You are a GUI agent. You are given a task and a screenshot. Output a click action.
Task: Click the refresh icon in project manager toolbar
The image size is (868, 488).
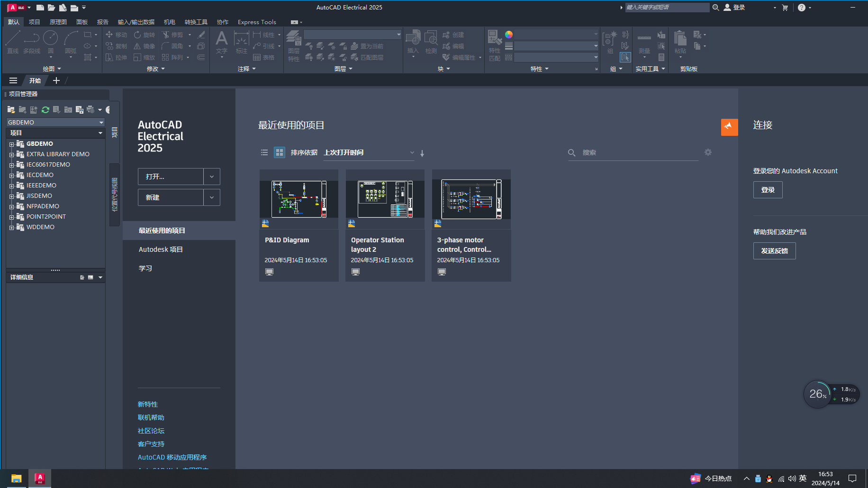click(x=45, y=110)
